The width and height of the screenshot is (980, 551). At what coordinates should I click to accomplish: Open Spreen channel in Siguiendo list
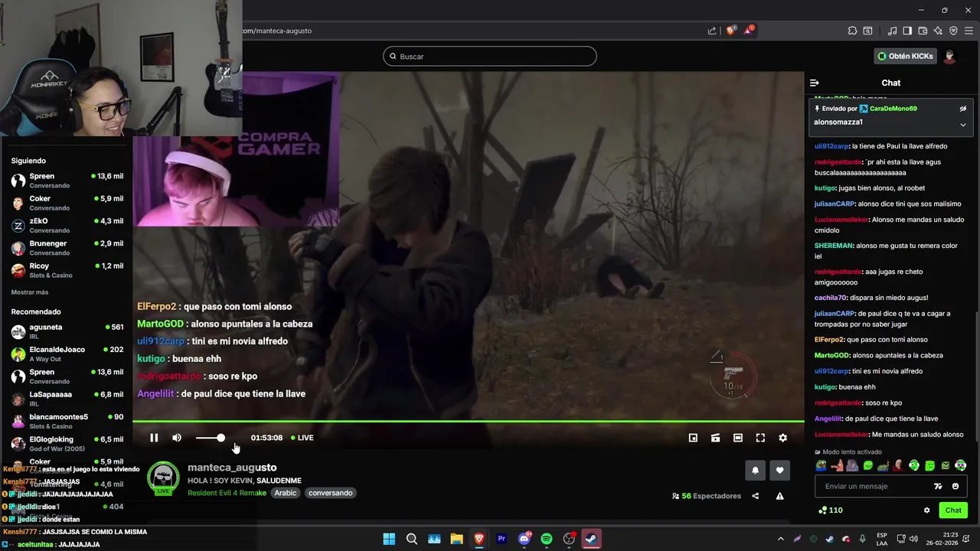pyautogui.click(x=67, y=180)
